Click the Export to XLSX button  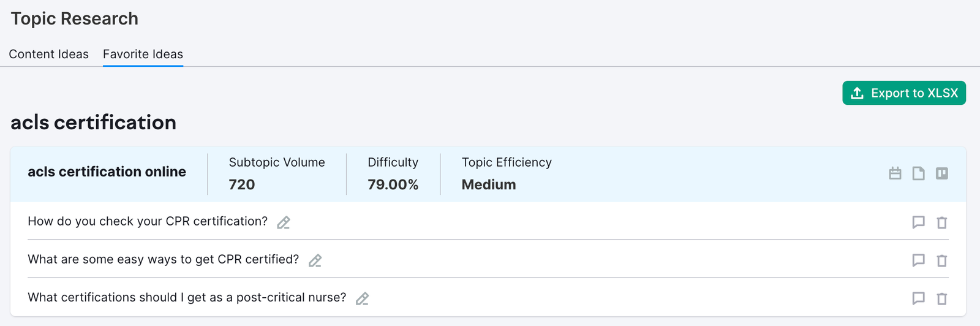point(903,93)
